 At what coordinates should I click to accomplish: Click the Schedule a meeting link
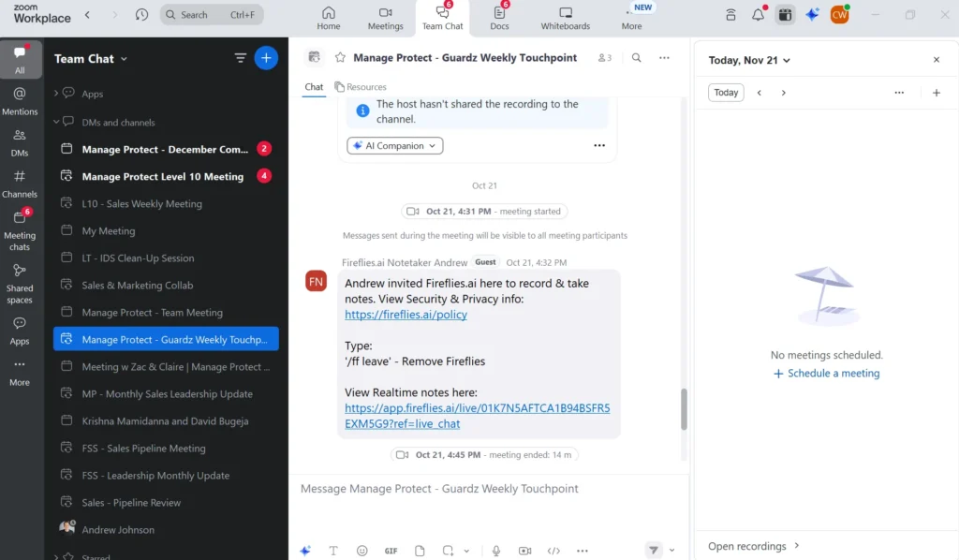826,373
